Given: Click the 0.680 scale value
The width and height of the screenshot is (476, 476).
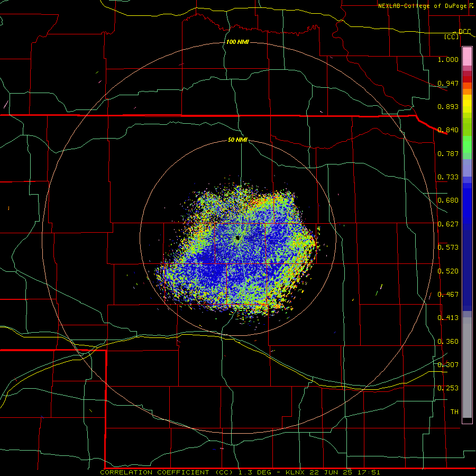Looking at the screenshot, I should 448,200.
